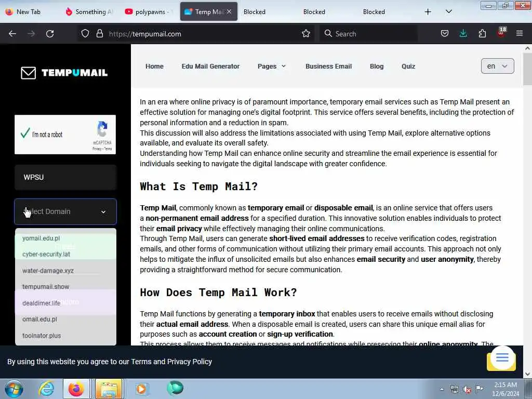Click the reCAPTCHA logo icon
This screenshot has width=532, height=399.
102,129
